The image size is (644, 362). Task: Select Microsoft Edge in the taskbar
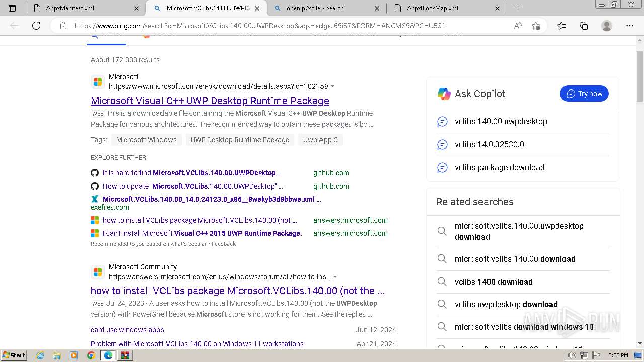[108, 355]
